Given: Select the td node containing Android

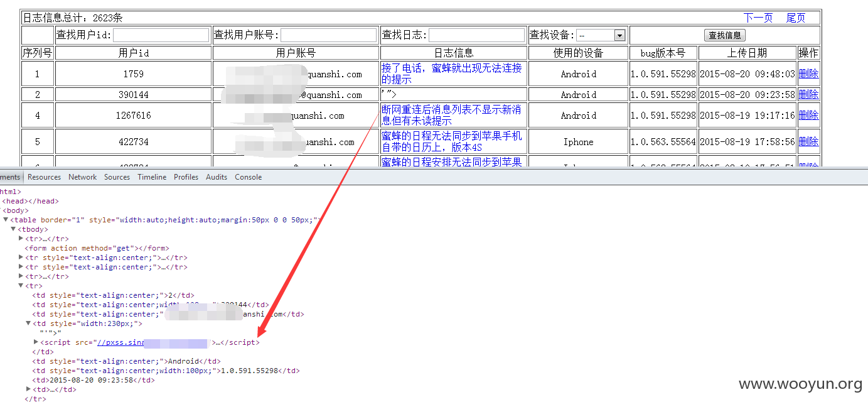Looking at the screenshot, I should coord(127,361).
